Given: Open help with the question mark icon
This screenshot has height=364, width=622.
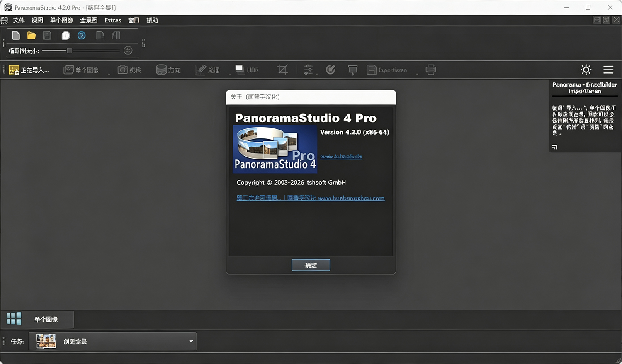Looking at the screenshot, I should (x=82, y=36).
